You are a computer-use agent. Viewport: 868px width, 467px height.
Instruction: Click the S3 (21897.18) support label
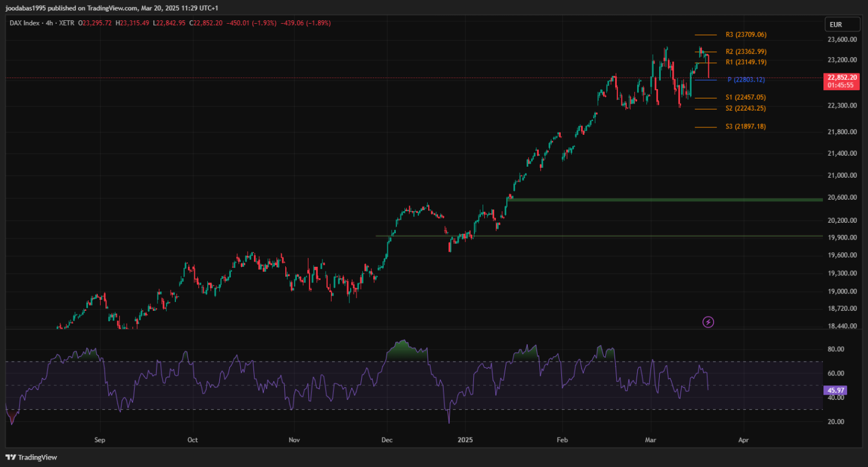coord(745,127)
